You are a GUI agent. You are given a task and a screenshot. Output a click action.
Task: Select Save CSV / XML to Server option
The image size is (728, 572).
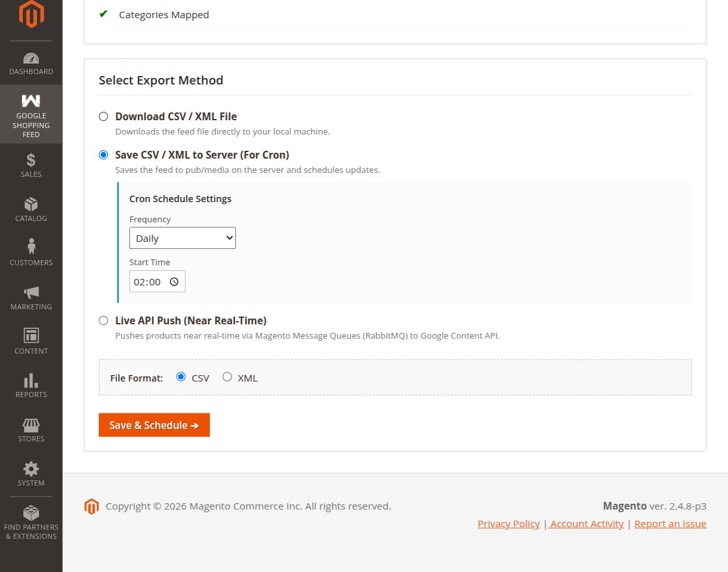pyautogui.click(x=103, y=155)
